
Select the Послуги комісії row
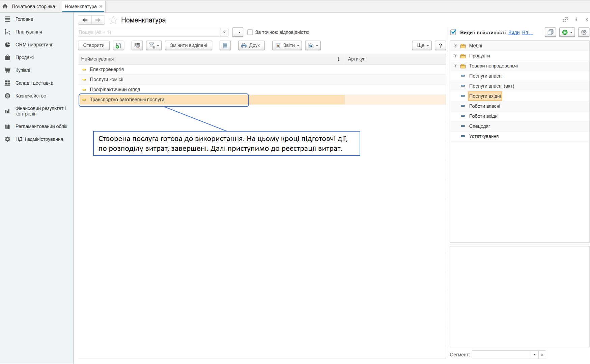[262, 80]
